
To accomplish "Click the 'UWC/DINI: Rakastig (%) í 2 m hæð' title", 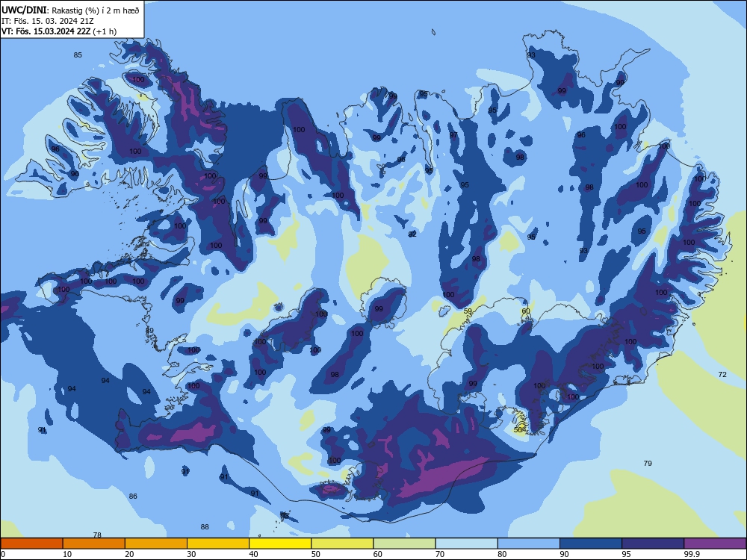I will (x=70, y=10).
